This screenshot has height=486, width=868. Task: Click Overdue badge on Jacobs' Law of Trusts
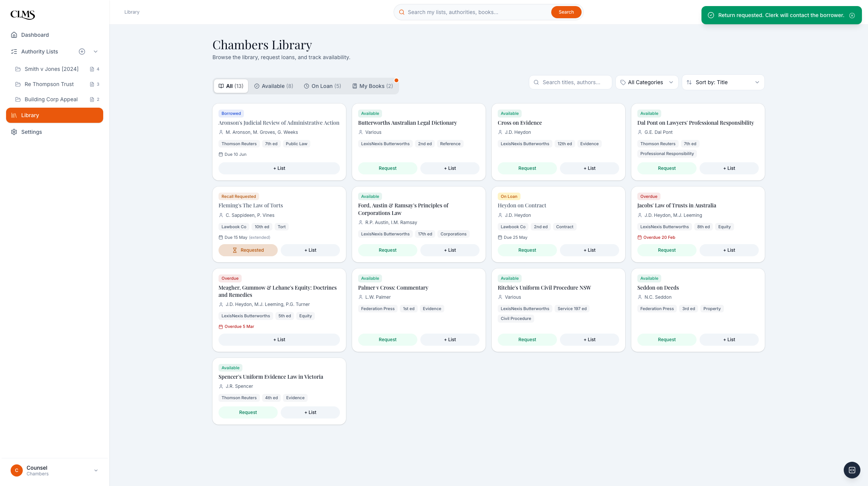click(x=649, y=196)
